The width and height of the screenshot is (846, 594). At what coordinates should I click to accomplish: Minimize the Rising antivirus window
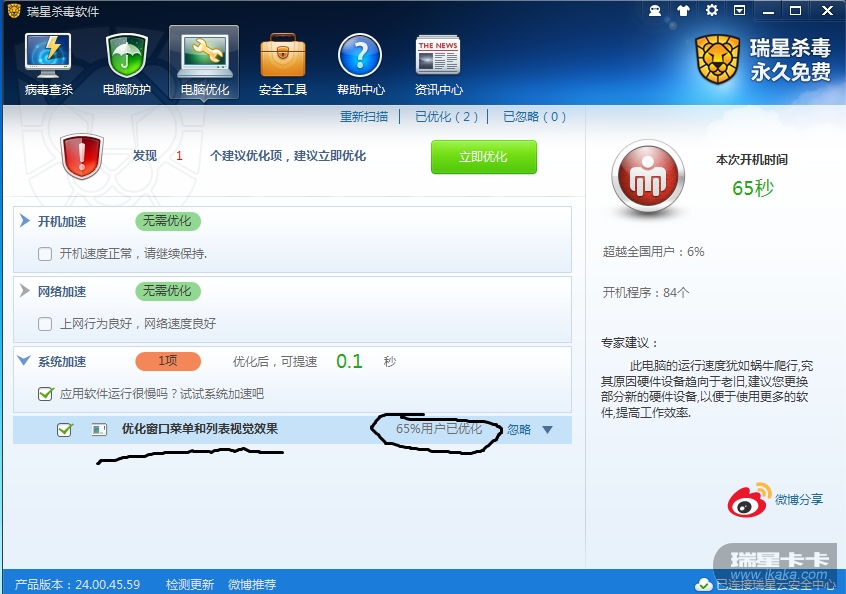(768, 11)
